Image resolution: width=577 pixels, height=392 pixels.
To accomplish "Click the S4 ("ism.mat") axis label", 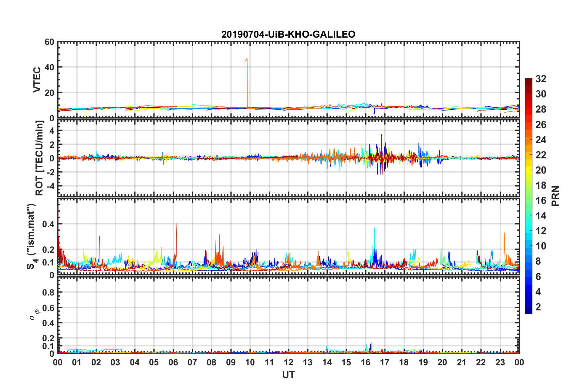I will coord(31,236).
